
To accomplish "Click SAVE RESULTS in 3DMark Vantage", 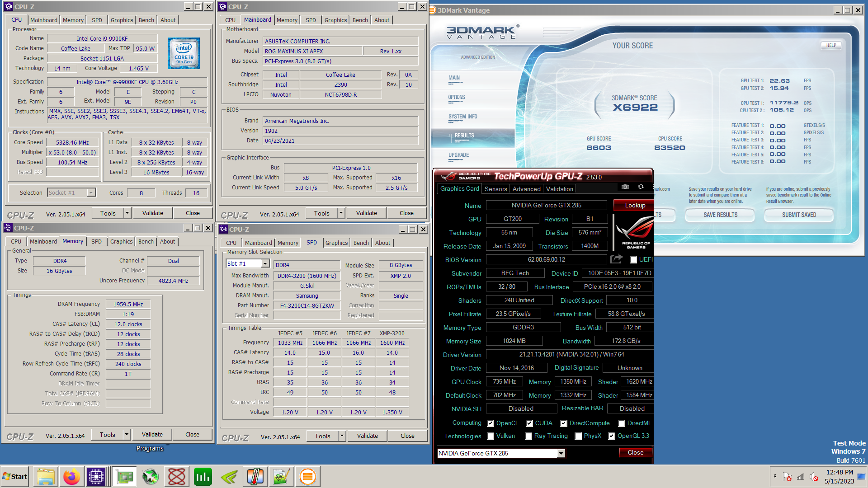I will (720, 215).
